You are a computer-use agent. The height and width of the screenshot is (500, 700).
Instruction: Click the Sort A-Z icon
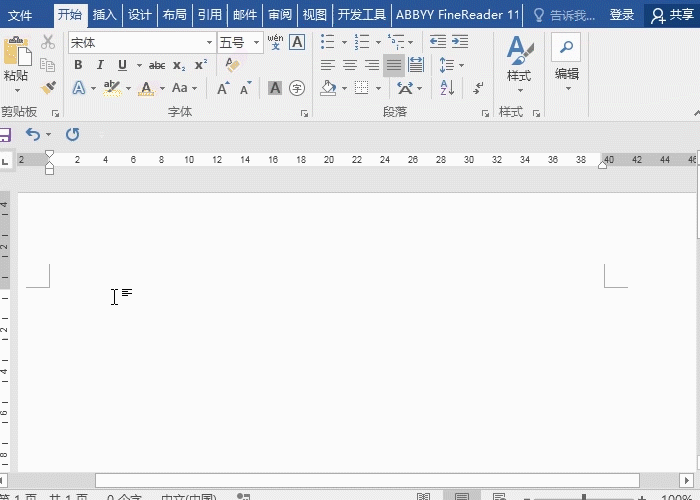[447, 88]
